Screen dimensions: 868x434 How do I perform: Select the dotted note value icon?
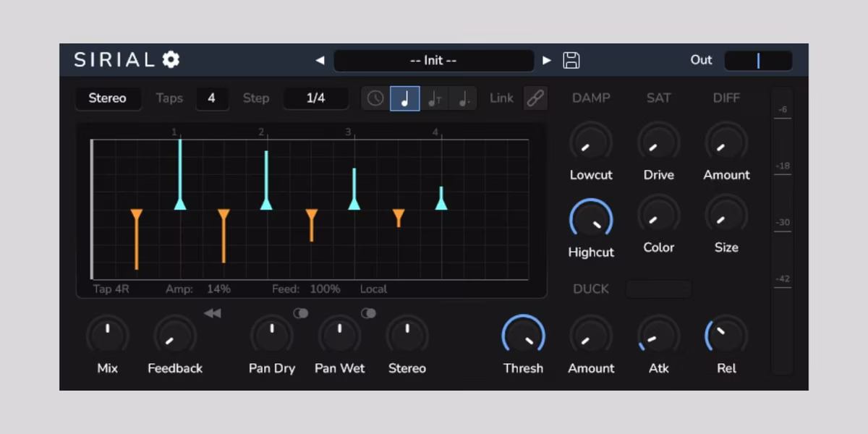pos(464,98)
